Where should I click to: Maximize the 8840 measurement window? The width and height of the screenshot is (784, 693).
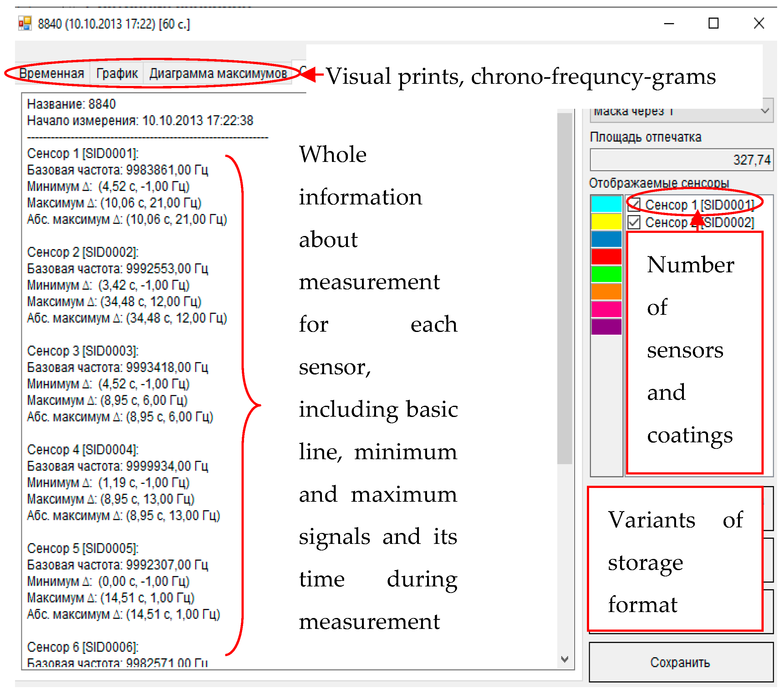[714, 23]
